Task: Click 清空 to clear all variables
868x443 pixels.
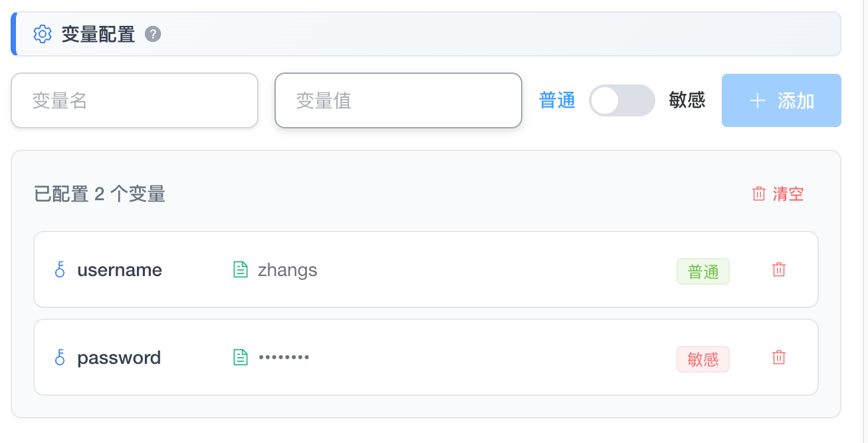Action: point(787,193)
